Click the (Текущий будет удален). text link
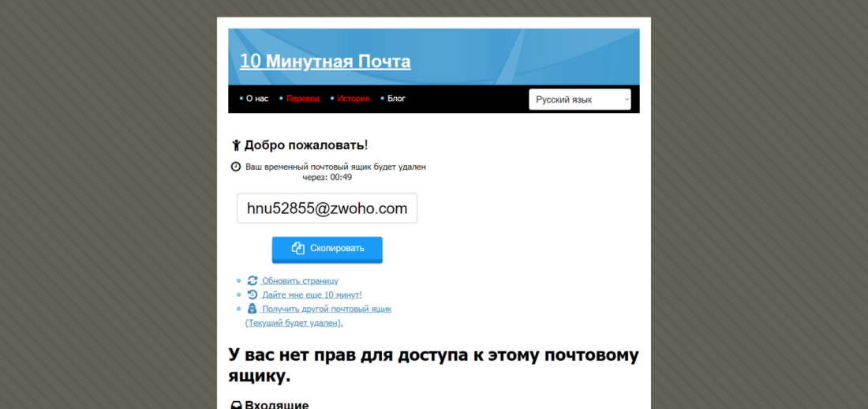This screenshot has width=868, height=409. point(294,323)
